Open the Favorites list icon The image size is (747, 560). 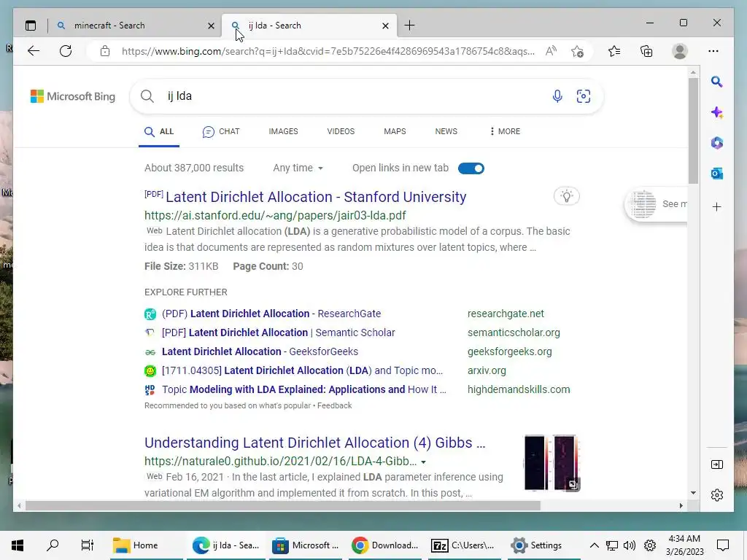click(x=614, y=51)
